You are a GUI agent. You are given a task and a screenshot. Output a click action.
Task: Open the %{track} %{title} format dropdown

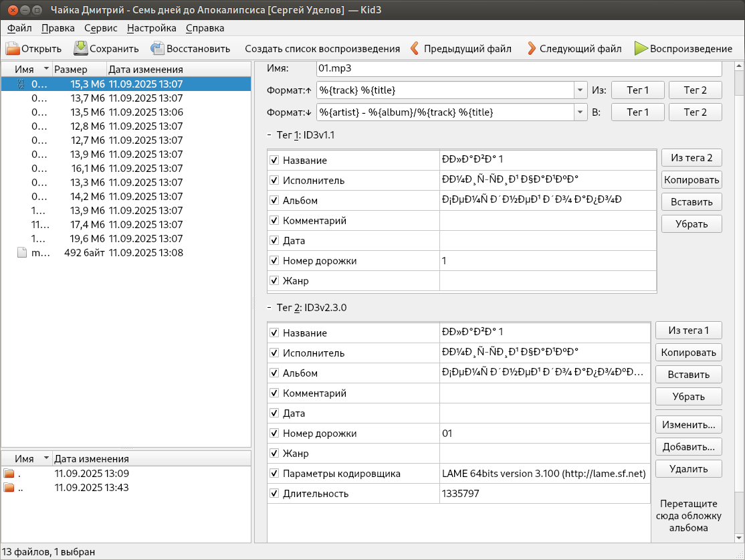click(579, 90)
